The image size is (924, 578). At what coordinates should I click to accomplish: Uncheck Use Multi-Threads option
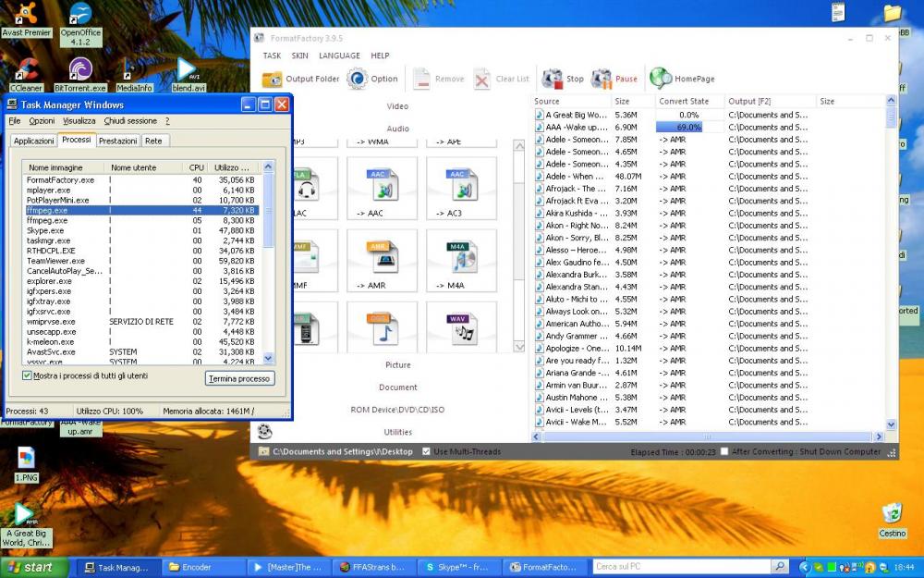(426, 451)
